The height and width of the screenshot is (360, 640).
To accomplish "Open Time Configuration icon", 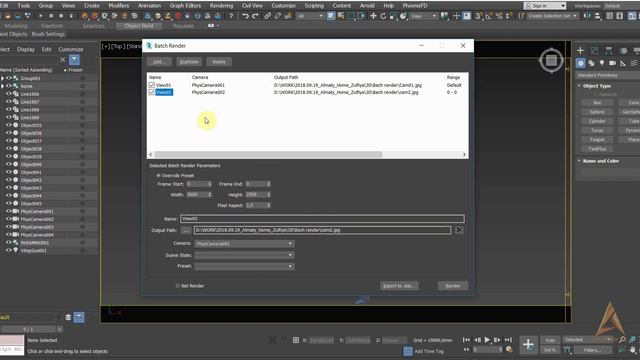I will coord(509,349).
